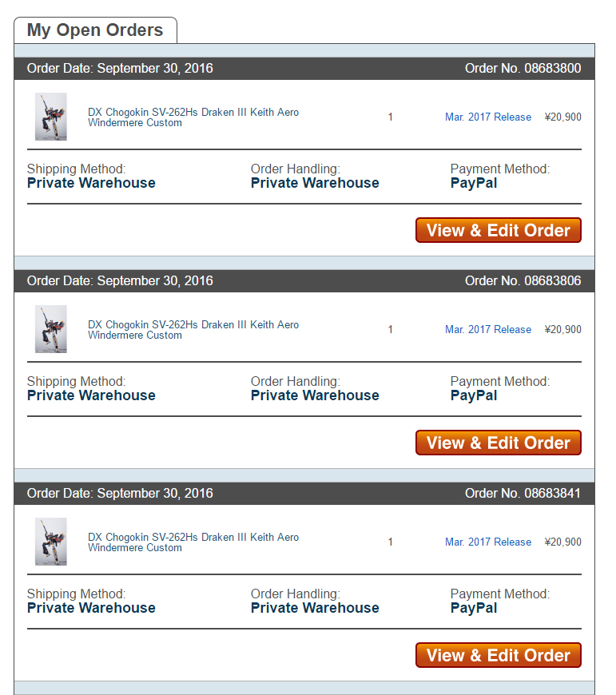616x695 pixels.
Task: Click Private Warehouse shipping method in second order
Action: [x=91, y=395]
